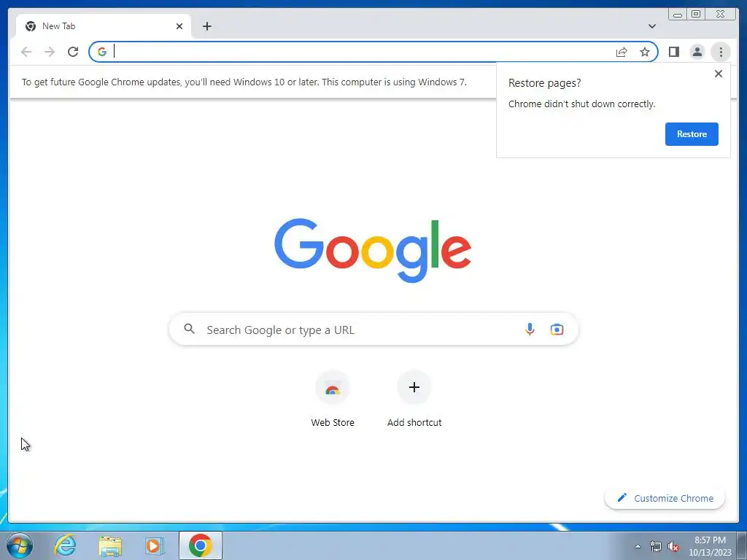The image size is (747, 560).
Task: Search by image with the camera icon
Action: [557, 329]
